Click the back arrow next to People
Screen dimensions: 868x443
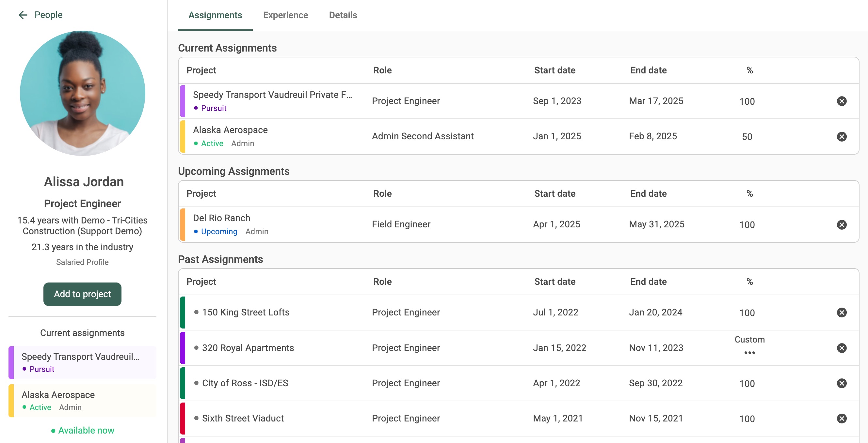click(x=23, y=15)
